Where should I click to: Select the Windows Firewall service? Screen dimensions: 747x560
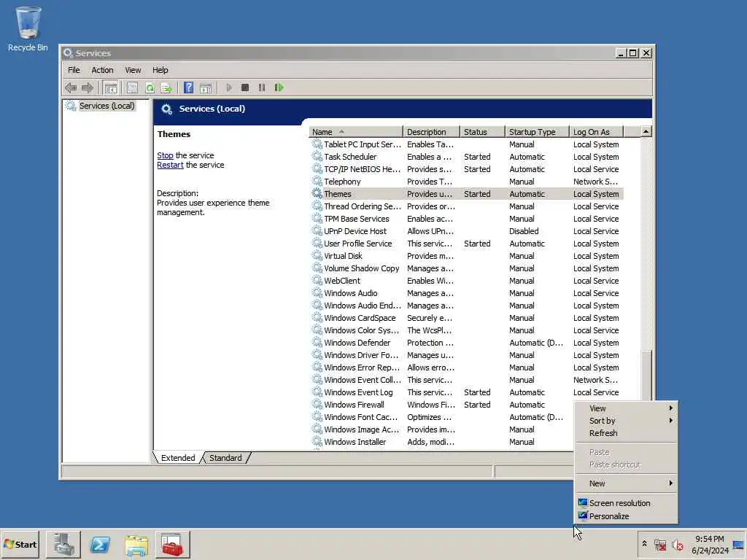click(x=441, y=404)
